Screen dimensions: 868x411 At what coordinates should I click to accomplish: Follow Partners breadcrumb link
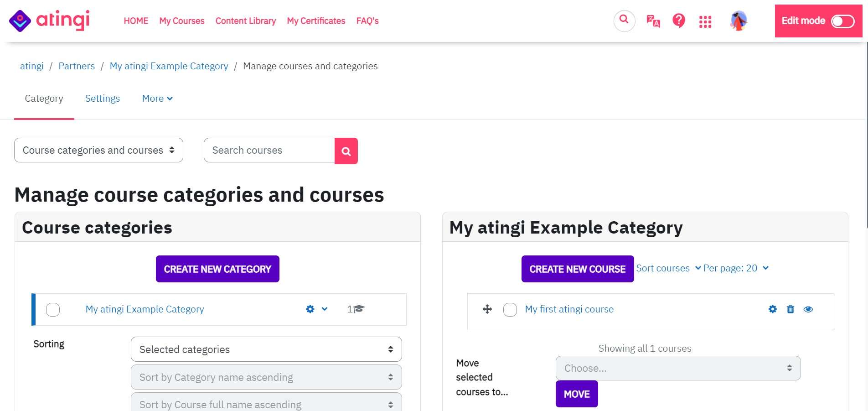pyautogui.click(x=77, y=66)
